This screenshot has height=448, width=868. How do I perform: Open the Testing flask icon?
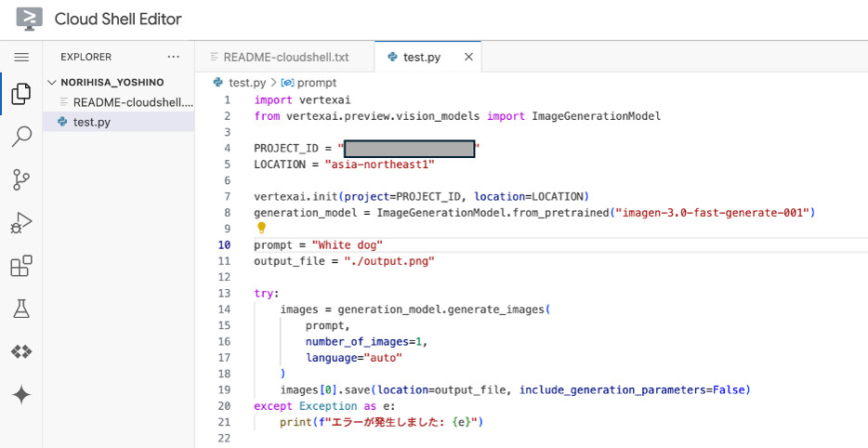coord(20,310)
